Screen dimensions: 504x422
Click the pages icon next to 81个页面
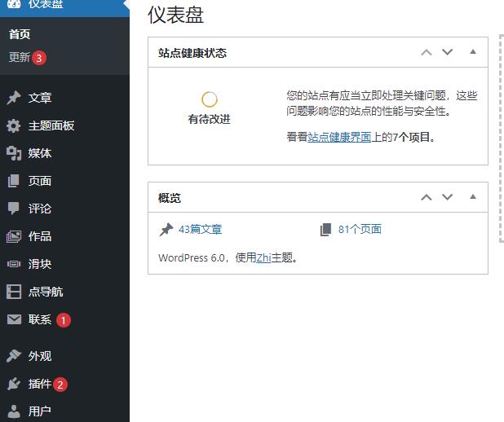pos(325,230)
